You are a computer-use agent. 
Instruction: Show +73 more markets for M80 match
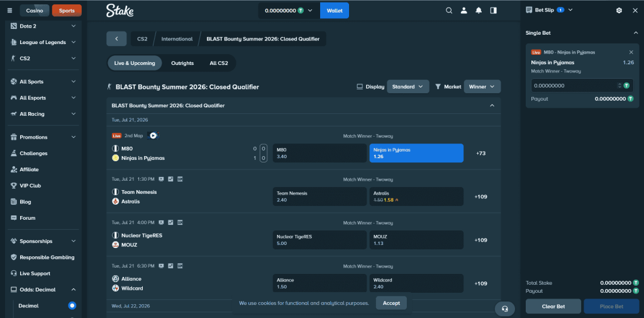pos(481,154)
